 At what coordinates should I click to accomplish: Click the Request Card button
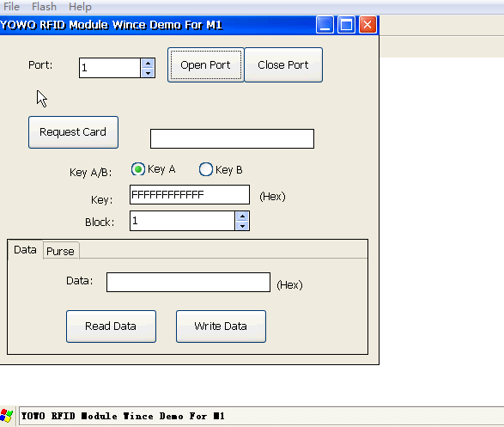point(73,132)
